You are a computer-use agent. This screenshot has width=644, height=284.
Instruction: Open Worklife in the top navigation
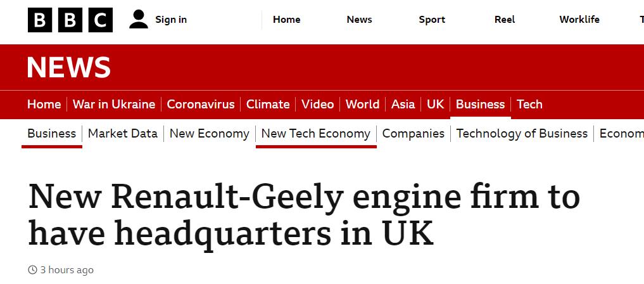[x=579, y=20]
